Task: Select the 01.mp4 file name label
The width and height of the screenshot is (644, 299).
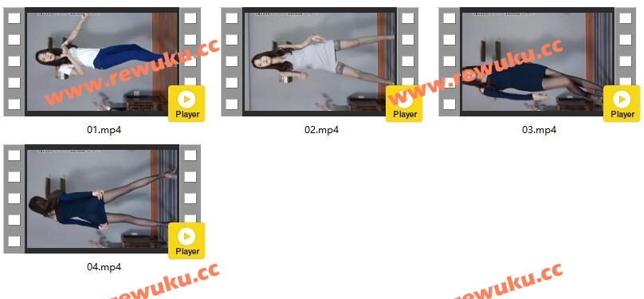Action: tap(104, 130)
